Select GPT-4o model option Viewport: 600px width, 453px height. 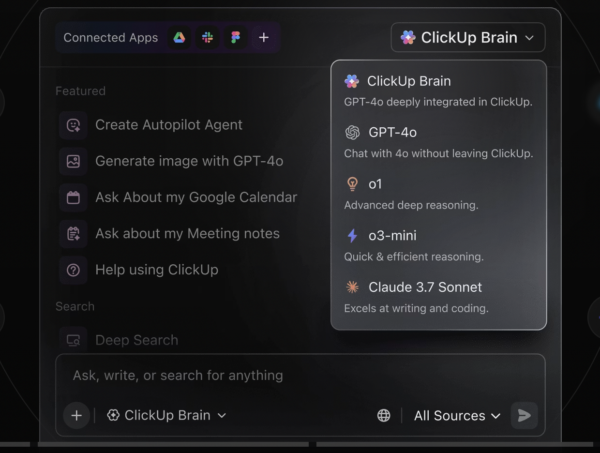coord(439,142)
